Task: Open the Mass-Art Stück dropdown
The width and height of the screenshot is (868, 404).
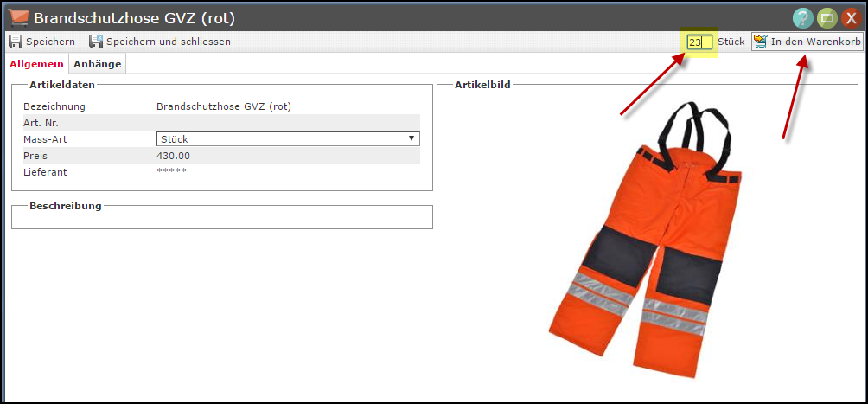Action: (x=288, y=138)
